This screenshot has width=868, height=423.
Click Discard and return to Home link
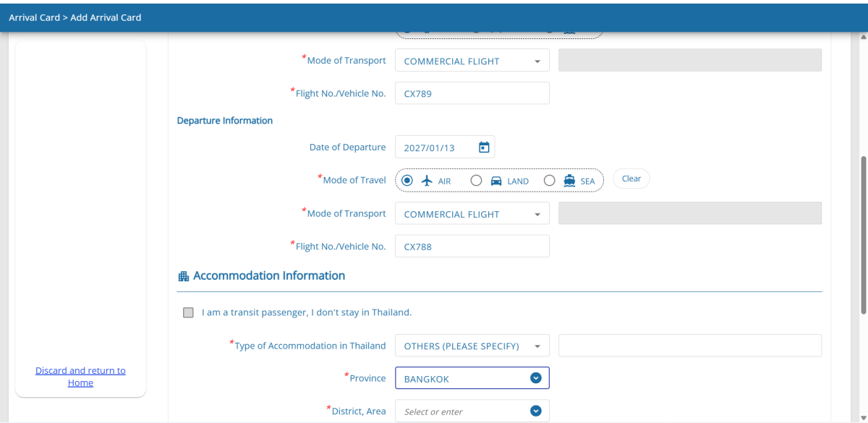coord(80,377)
